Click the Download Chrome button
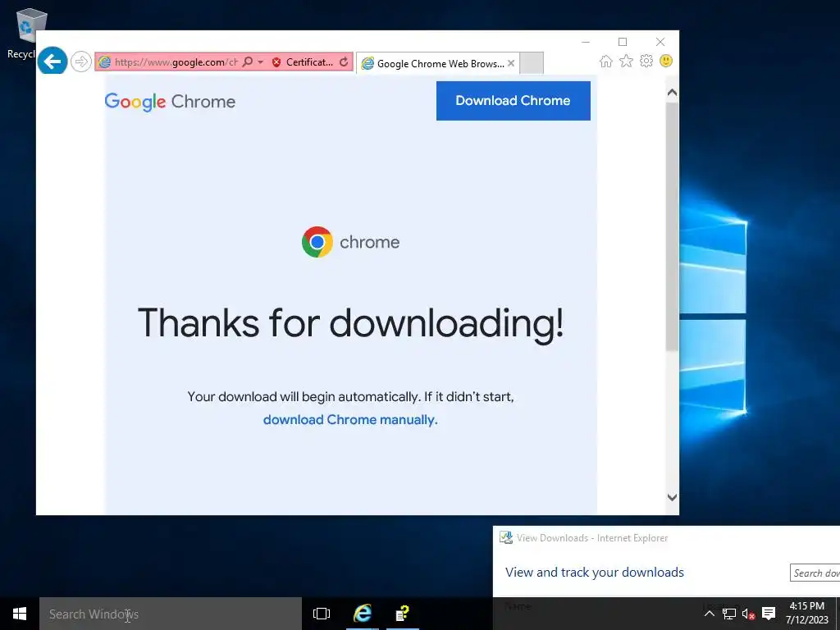The width and height of the screenshot is (840, 630). [x=514, y=101]
